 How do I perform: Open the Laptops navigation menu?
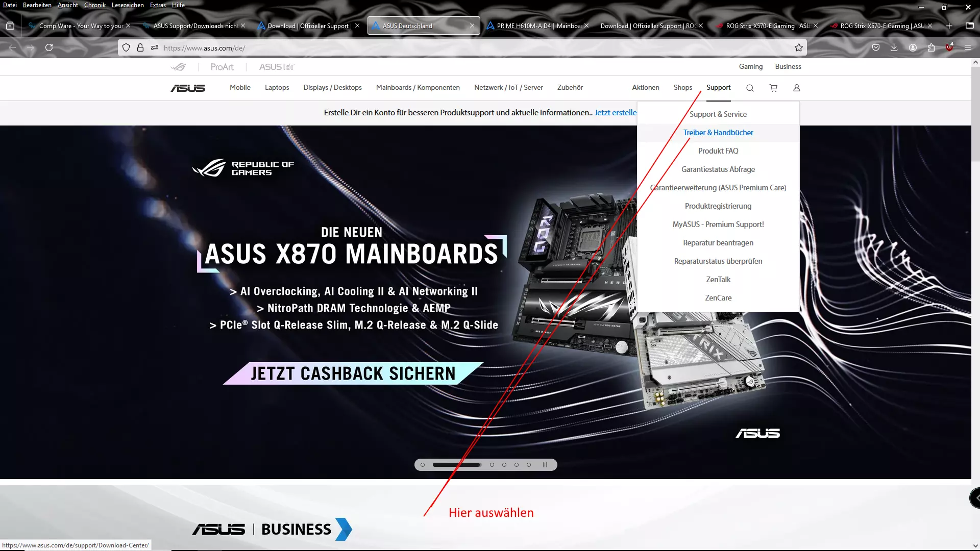277,88
